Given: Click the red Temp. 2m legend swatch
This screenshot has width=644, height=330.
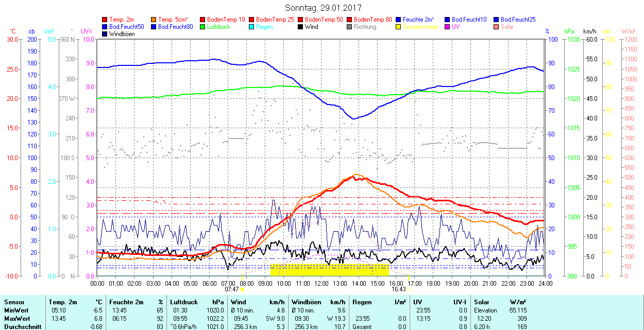Looking at the screenshot, I should click(105, 20).
